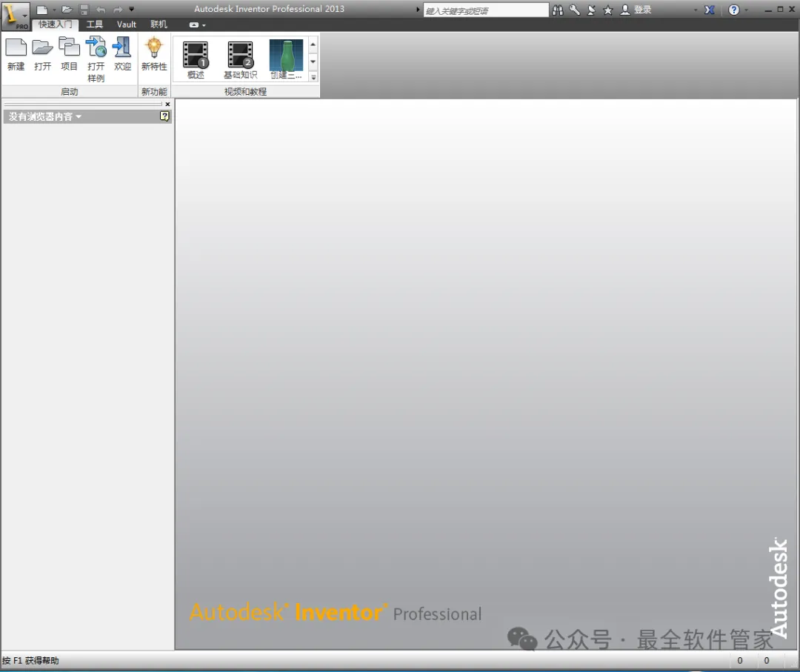
Task: Open the Help dropdown arrow
Action: pyautogui.click(x=746, y=10)
